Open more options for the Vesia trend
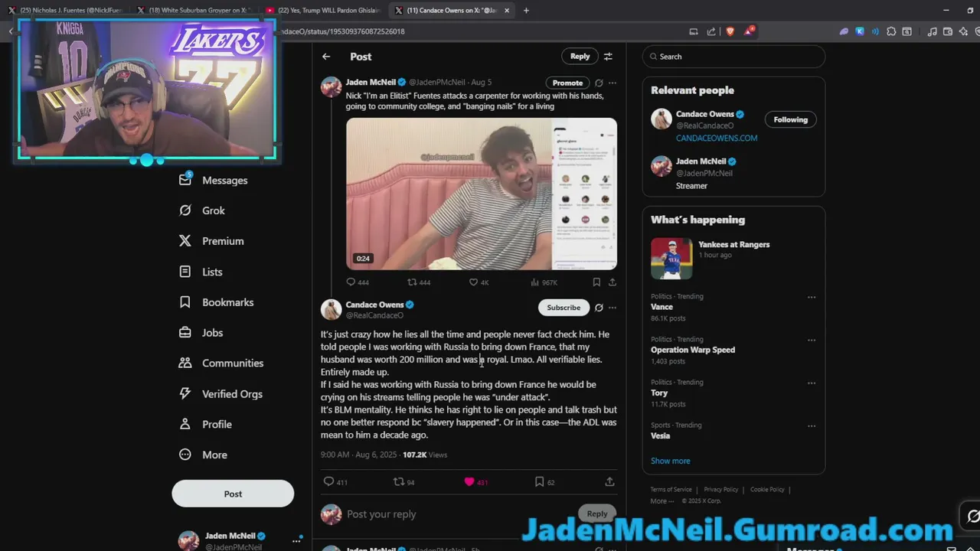Viewport: 980px width, 551px height. point(812,426)
